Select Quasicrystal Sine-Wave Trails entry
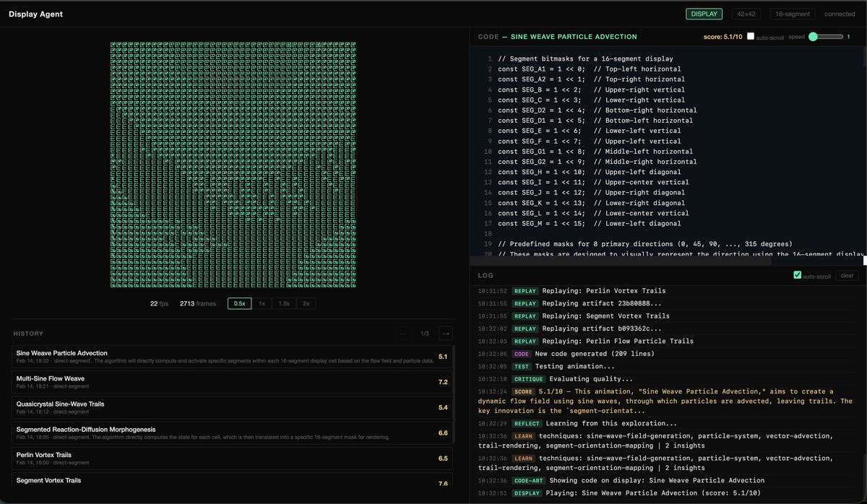Image resolution: width=867 pixels, height=504 pixels. tap(232, 407)
